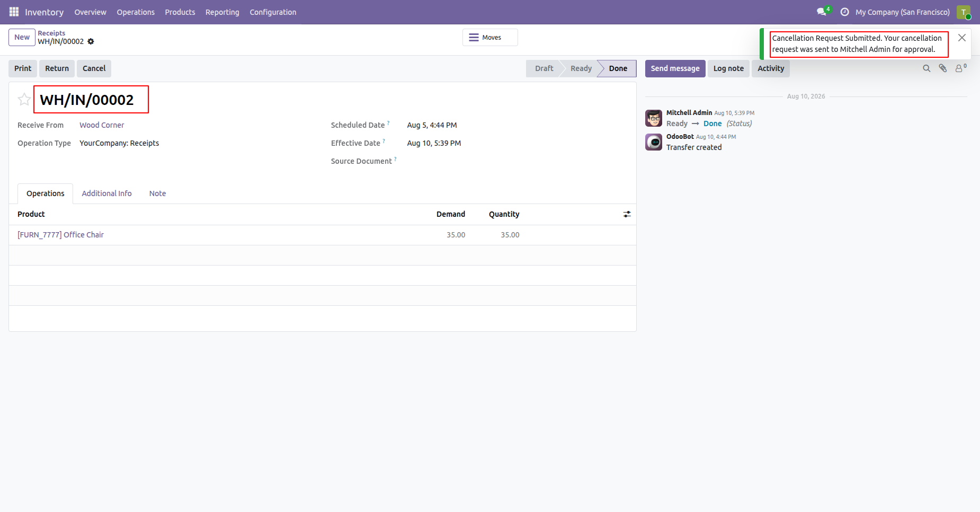The height and width of the screenshot is (512, 980).
Task: Switch to the Note tab
Action: pyautogui.click(x=157, y=193)
